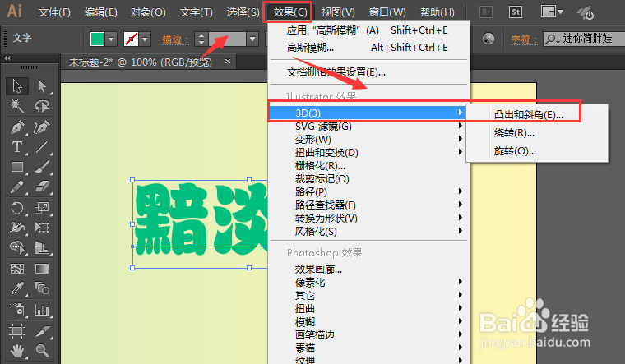Viewport: 625px width, 364px height.
Task: Expand the 变形(W) submenu
Action: (x=368, y=140)
